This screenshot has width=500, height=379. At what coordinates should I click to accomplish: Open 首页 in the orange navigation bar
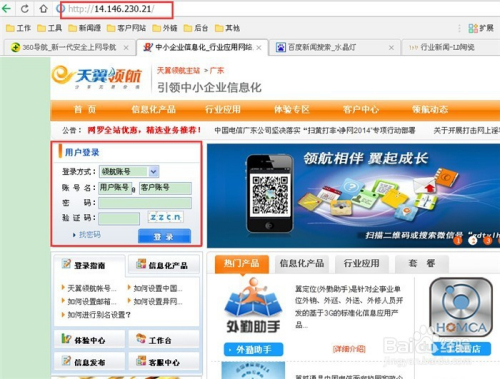[85, 109]
